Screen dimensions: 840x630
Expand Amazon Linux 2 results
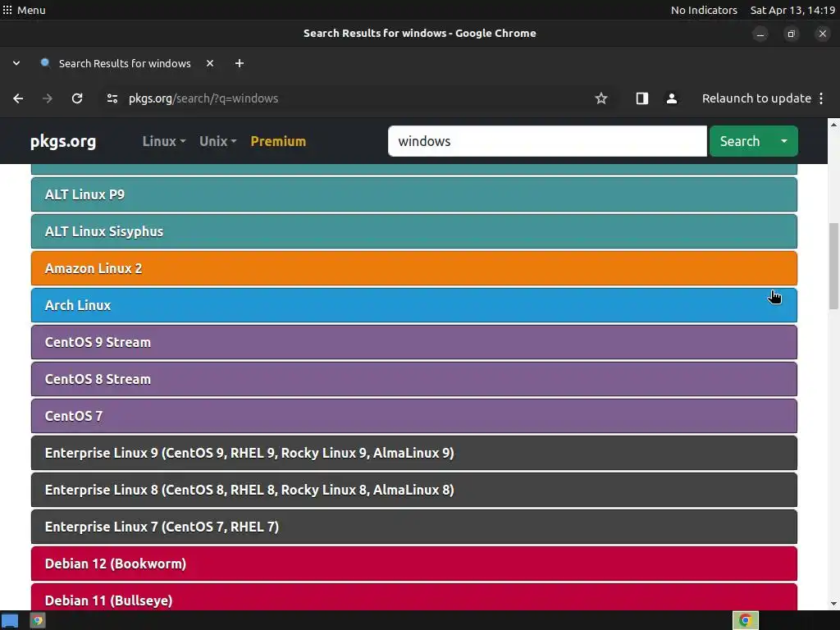[414, 268]
